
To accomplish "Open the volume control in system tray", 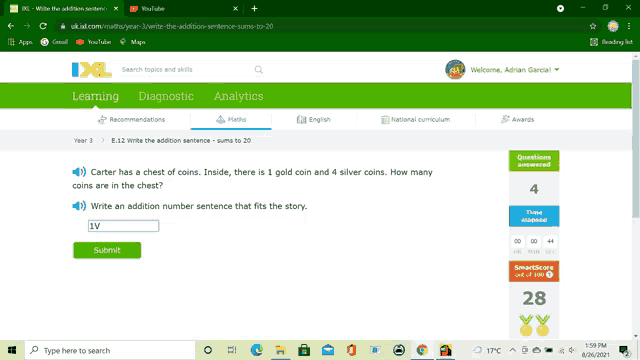I will pos(572,350).
